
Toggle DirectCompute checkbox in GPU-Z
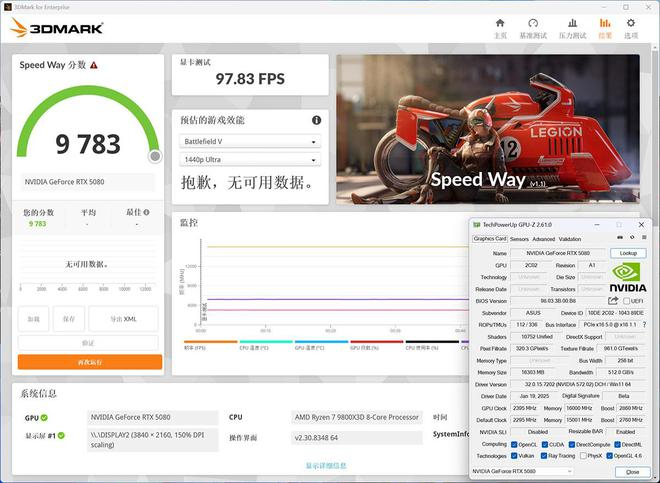point(572,444)
